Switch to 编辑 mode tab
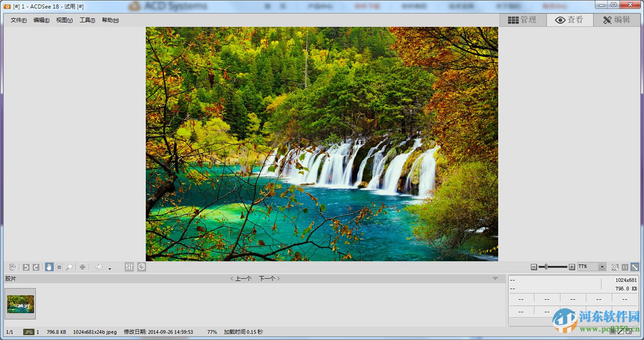644x340 pixels. pos(617,20)
